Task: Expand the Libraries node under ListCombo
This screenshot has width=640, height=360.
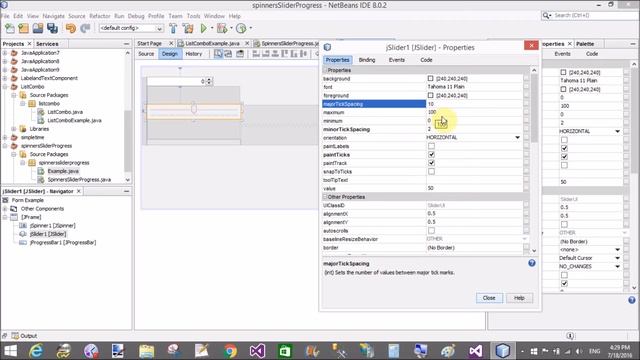Action: (x=13, y=129)
